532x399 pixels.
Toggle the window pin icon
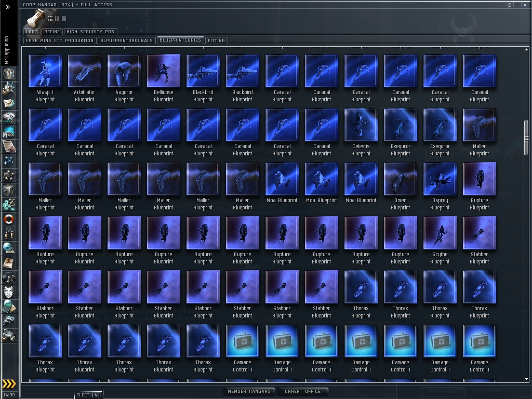(509, 5)
